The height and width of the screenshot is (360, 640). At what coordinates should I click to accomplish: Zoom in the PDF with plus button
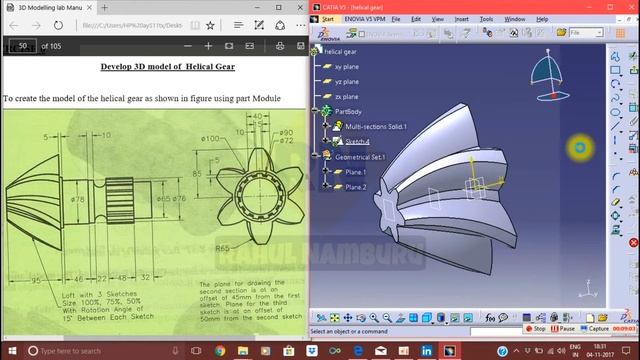pos(208,46)
